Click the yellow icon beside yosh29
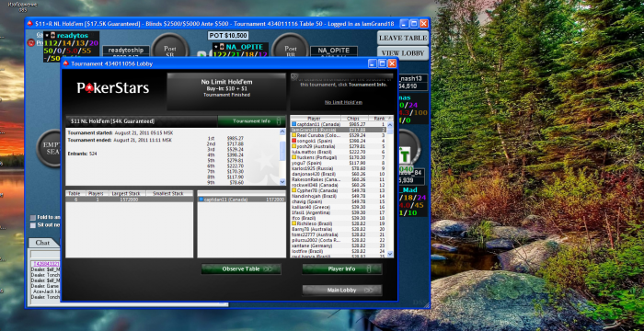The width and height of the screenshot is (644, 331). [293, 146]
